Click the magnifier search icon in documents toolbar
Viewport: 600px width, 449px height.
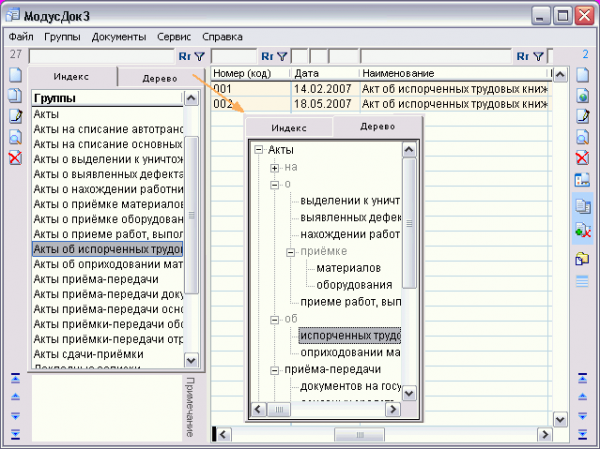coord(583,137)
